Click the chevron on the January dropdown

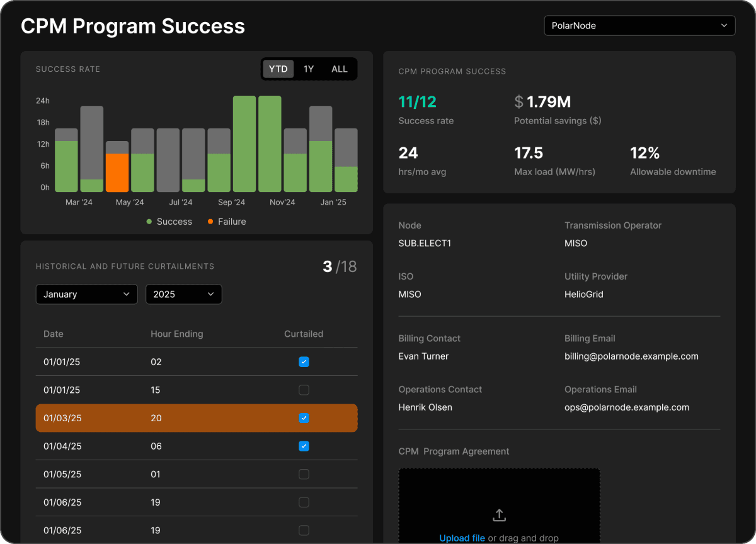click(126, 294)
